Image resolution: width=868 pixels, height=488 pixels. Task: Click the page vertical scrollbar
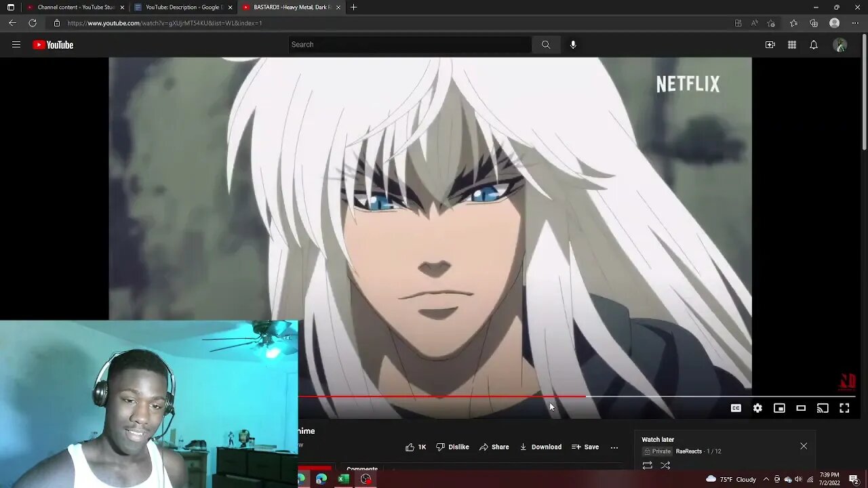click(864, 91)
